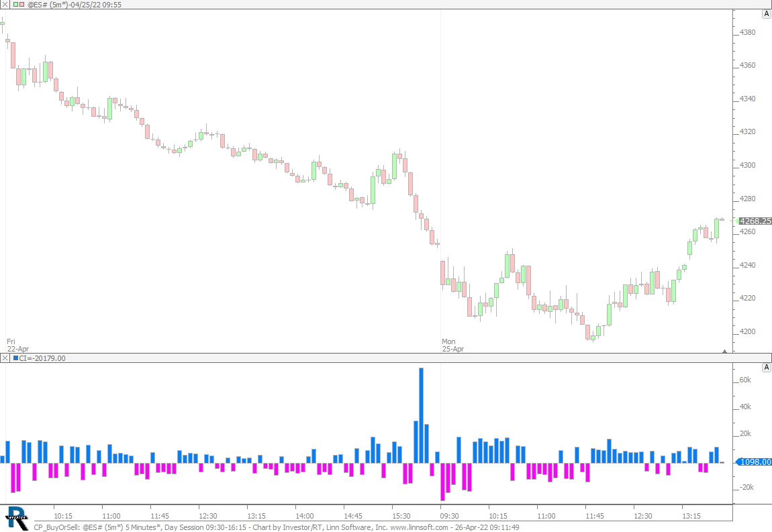Click the 4200 price axis label
Screen dimensions: 772x532
coord(747,331)
